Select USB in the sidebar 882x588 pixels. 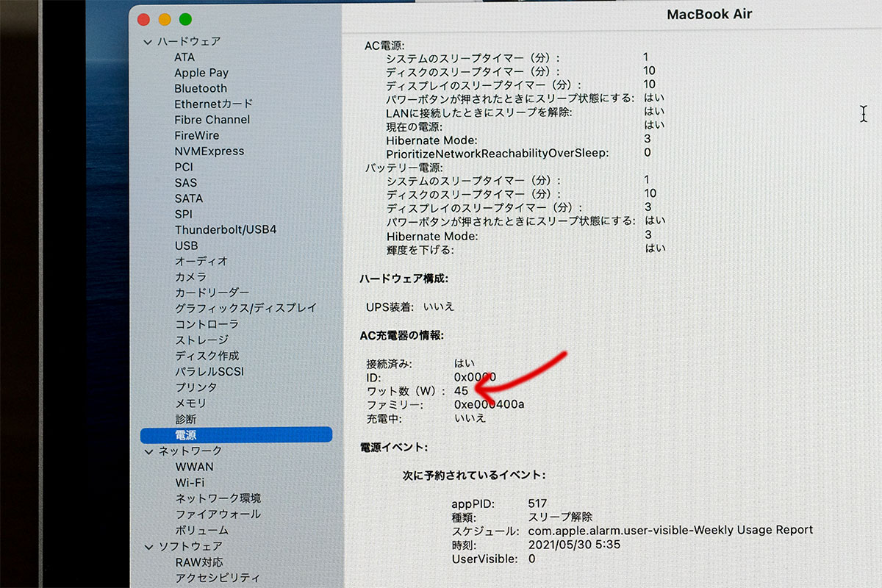187,245
